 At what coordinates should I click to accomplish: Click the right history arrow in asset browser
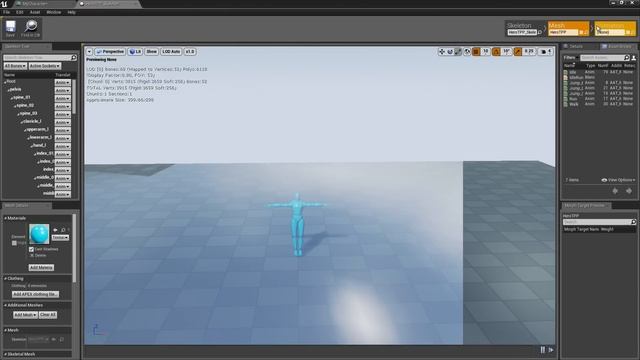[x=629, y=191]
